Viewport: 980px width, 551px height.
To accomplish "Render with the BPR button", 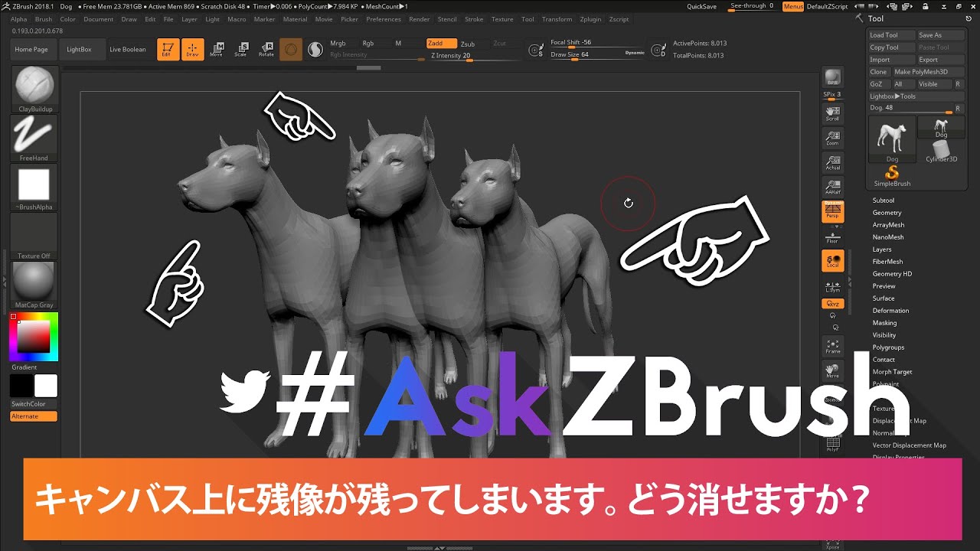I will point(832,78).
